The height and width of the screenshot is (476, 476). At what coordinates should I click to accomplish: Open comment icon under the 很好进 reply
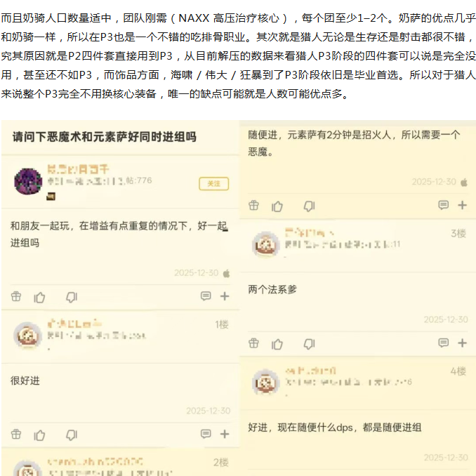[206, 434]
